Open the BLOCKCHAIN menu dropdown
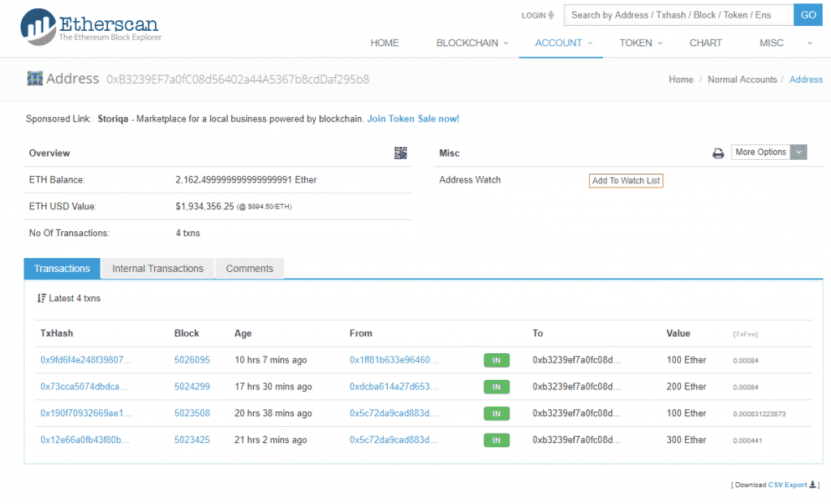 472,43
